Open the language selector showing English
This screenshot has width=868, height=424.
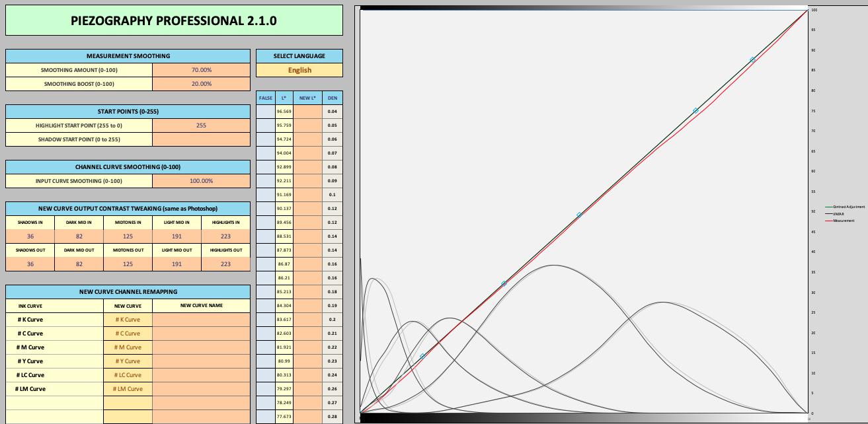click(299, 70)
